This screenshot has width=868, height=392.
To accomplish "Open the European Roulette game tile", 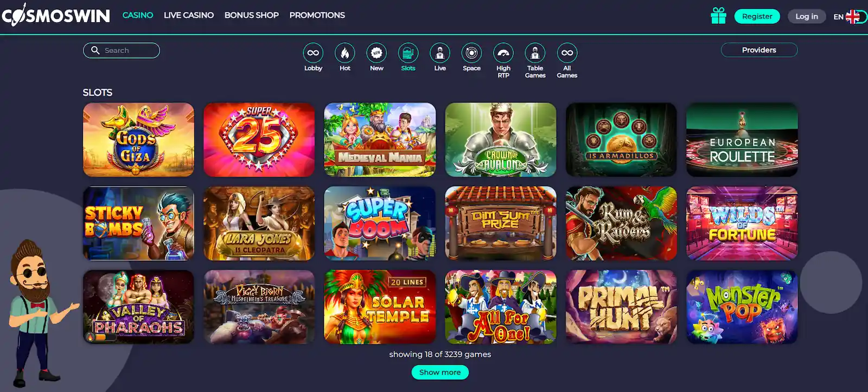I will click(x=742, y=140).
